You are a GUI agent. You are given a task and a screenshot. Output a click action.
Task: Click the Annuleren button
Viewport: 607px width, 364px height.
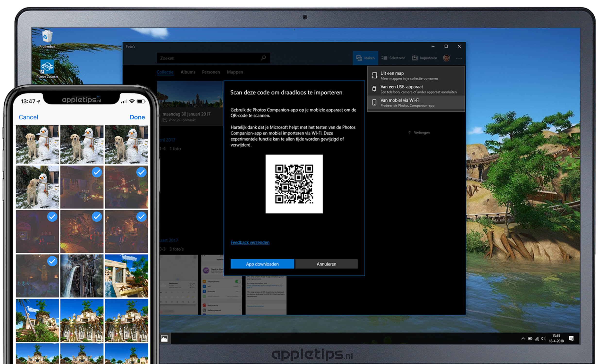point(326,264)
